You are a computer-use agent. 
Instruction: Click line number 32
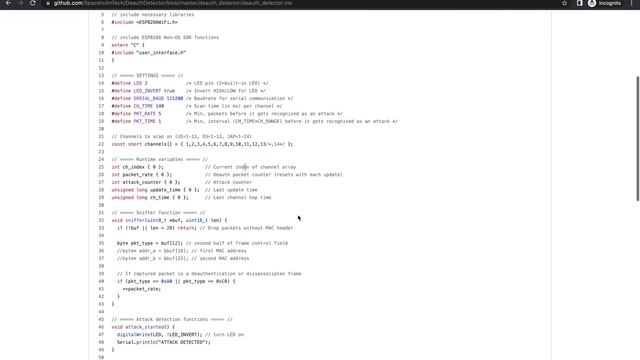(x=101, y=220)
